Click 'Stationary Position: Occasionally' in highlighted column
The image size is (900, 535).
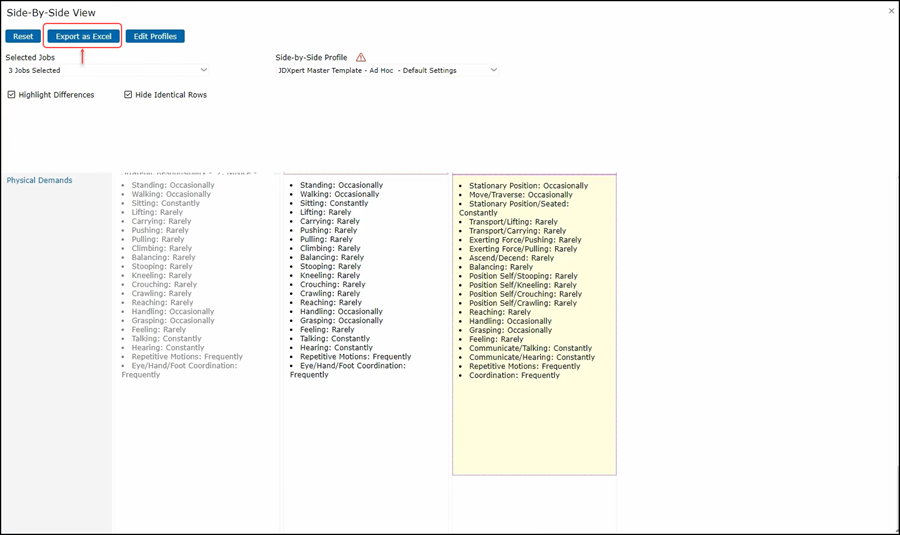pos(528,186)
